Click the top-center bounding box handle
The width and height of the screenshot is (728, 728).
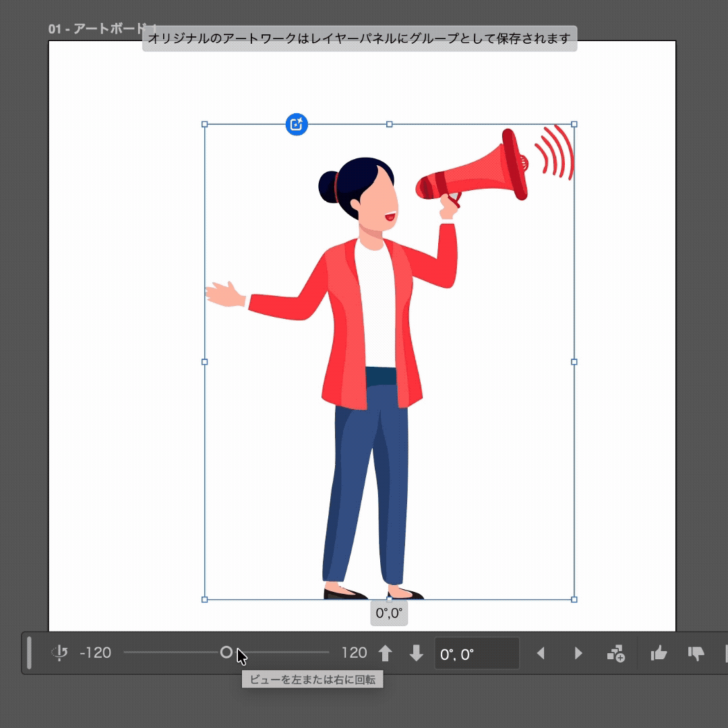click(x=389, y=125)
